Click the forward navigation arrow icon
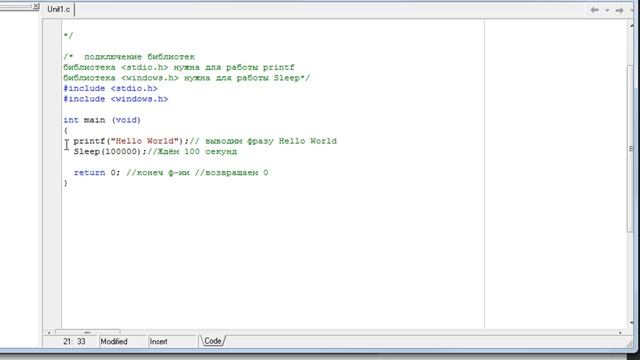The width and height of the screenshot is (640, 360). click(x=619, y=10)
